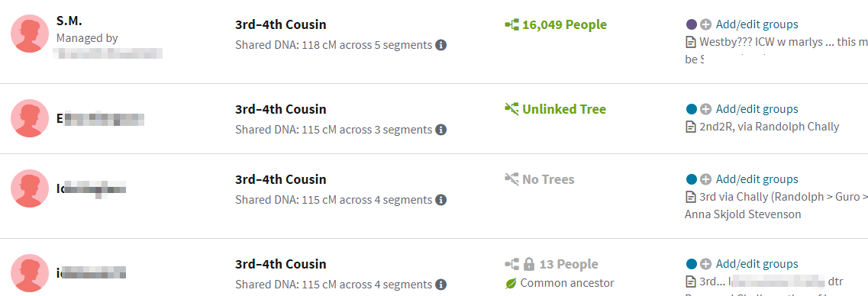This screenshot has width=868, height=296.
Task: Click the No Trees label
Action: coord(540,179)
